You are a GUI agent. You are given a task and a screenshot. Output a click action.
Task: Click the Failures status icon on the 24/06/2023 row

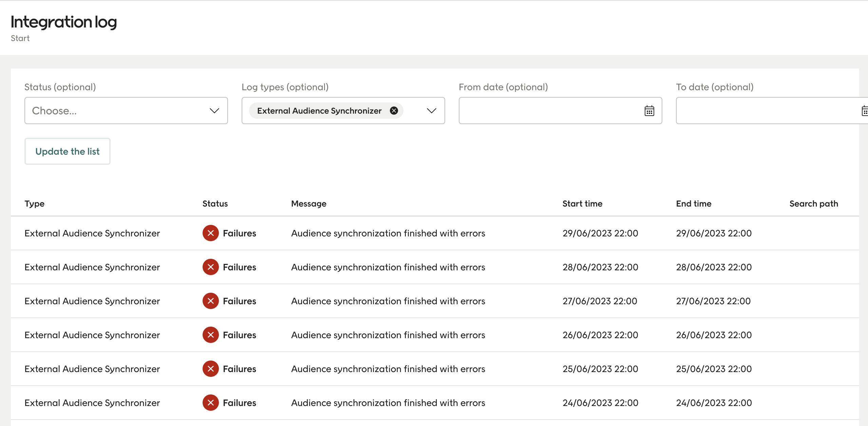210,403
